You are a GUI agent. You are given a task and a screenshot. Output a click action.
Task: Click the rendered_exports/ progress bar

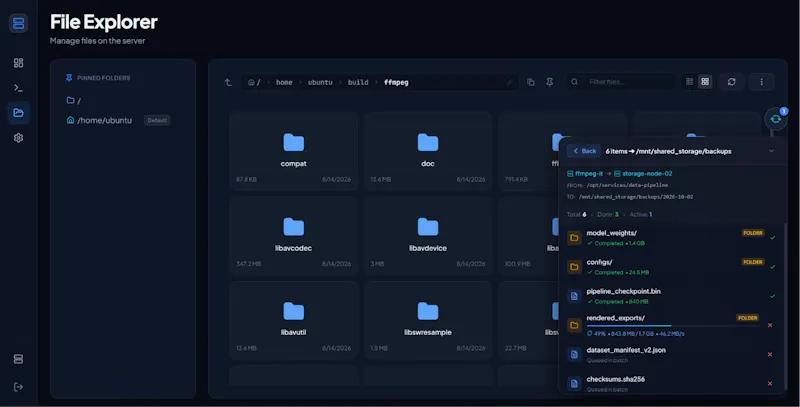point(672,325)
